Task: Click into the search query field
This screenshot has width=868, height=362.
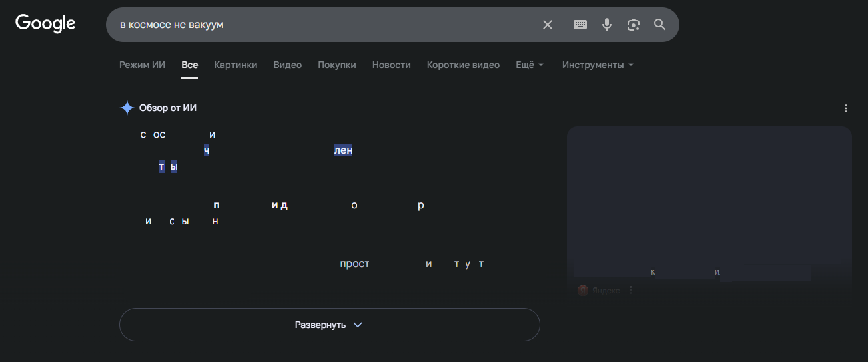Action: tap(320, 25)
